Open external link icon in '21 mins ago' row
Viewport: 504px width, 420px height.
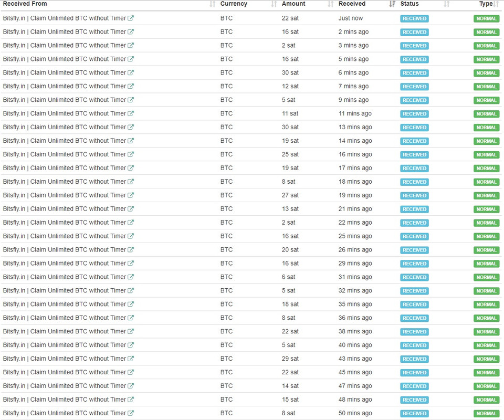point(131,209)
